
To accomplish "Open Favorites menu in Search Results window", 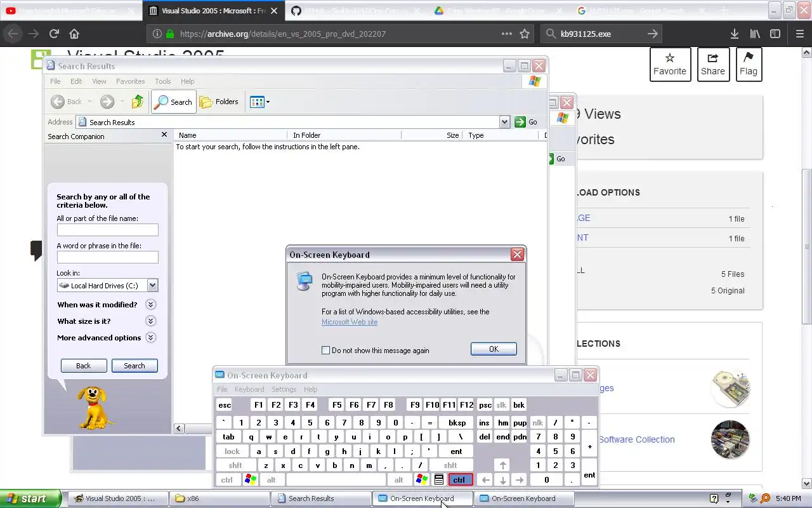I will click(x=130, y=81).
